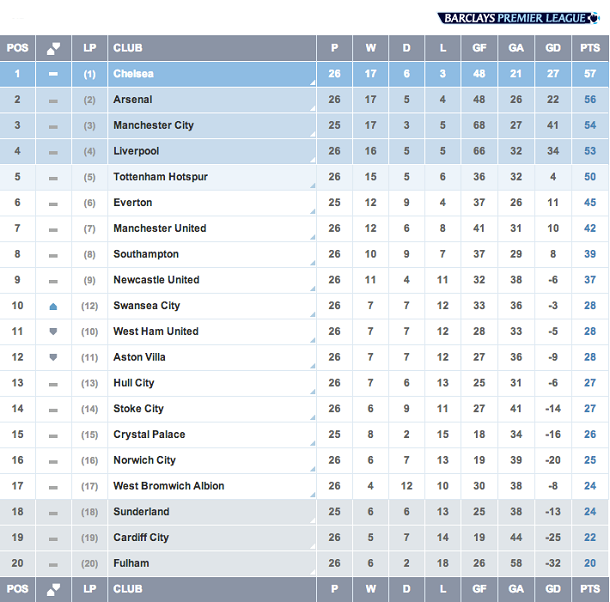
Task: Open the Manchester United club link
Action: 160,228
